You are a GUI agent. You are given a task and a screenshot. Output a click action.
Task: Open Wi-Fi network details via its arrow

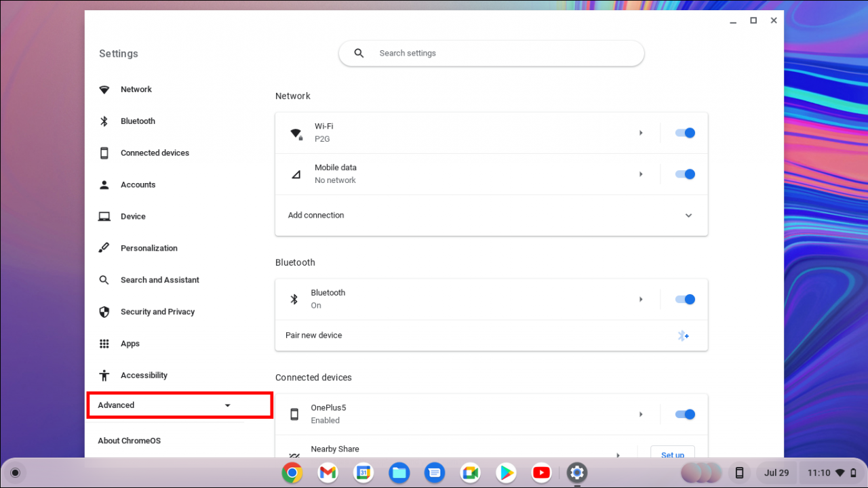pos(641,133)
